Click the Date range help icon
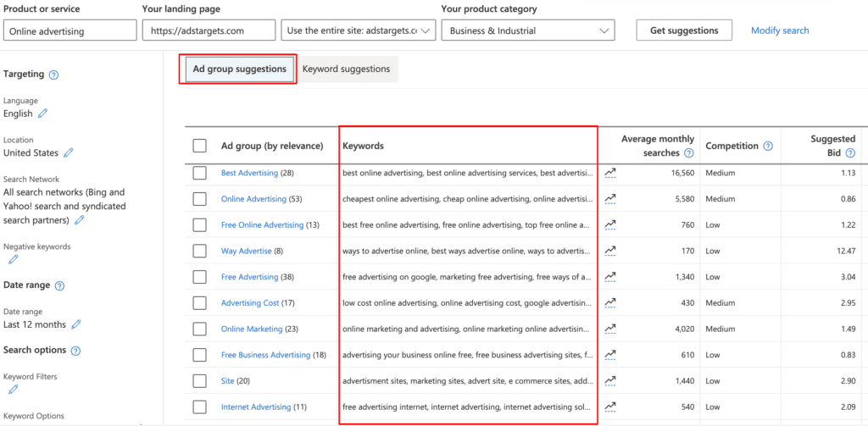868x426 pixels. click(x=60, y=286)
